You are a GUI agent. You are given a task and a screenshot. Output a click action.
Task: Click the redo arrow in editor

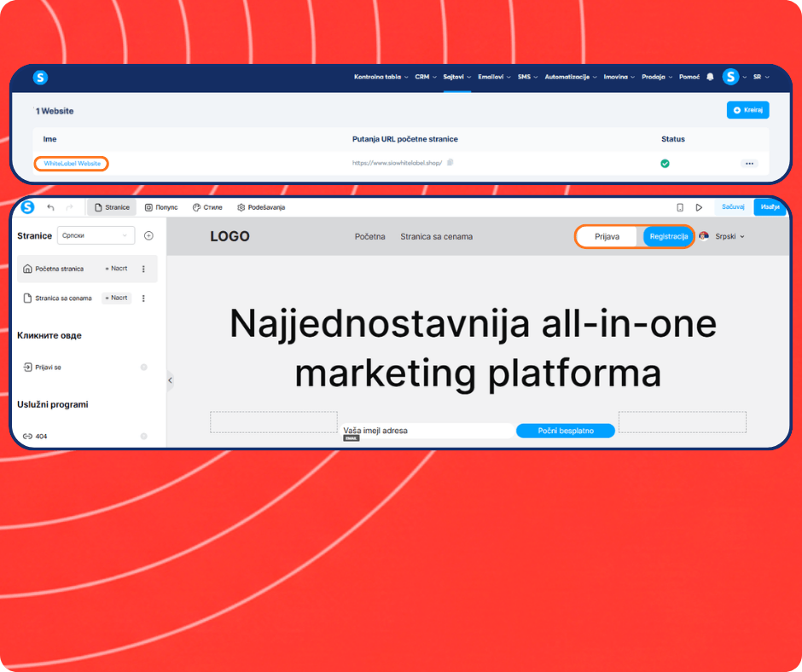pos(70,207)
